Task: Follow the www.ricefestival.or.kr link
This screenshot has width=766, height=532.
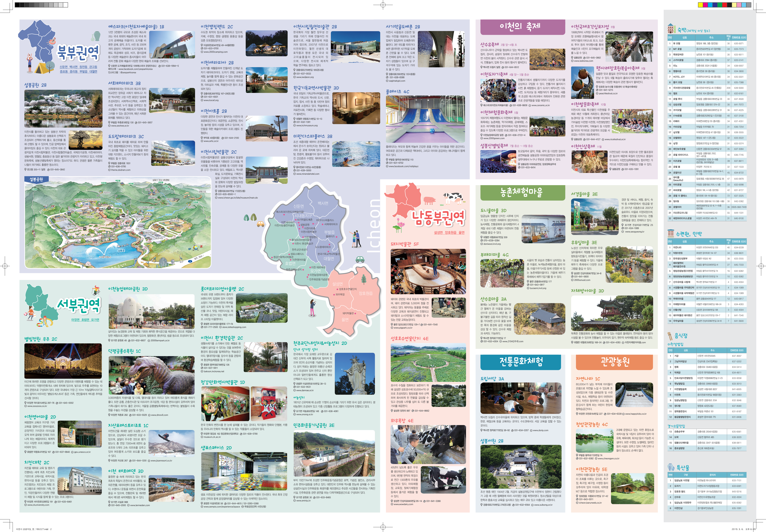Action: (x=615, y=139)
